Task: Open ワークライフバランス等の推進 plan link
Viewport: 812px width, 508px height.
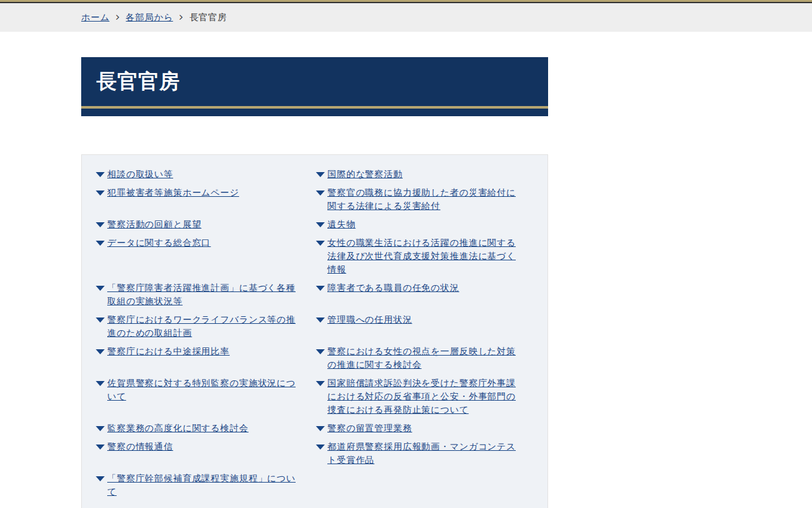Action: point(201,326)
